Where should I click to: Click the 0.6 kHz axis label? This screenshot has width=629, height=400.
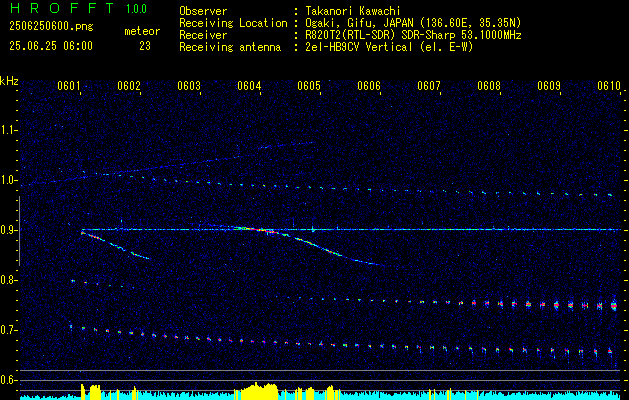pyautogui.click(x=8, y=380)
